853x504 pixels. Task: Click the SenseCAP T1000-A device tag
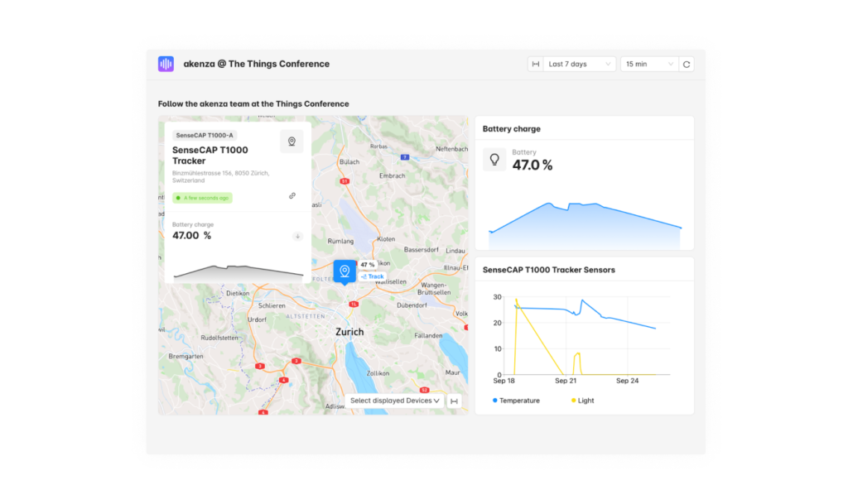pos(205,135)
